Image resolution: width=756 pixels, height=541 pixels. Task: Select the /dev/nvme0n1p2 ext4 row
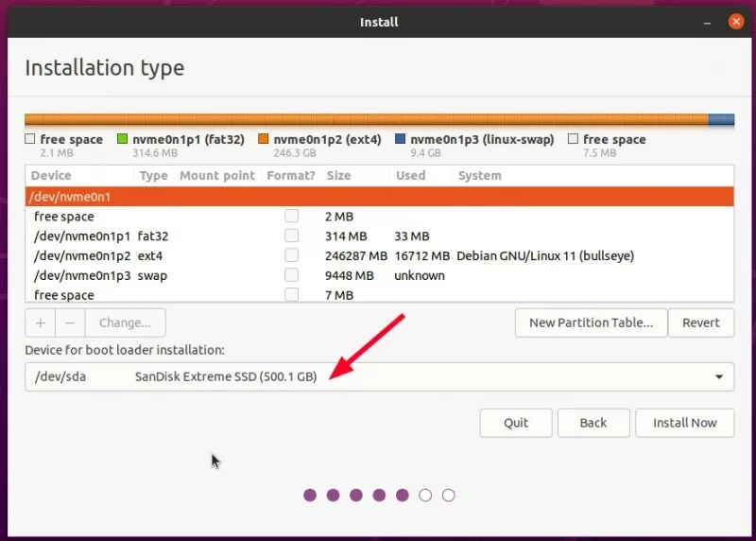pyautogui.click(x=380, y=255)
